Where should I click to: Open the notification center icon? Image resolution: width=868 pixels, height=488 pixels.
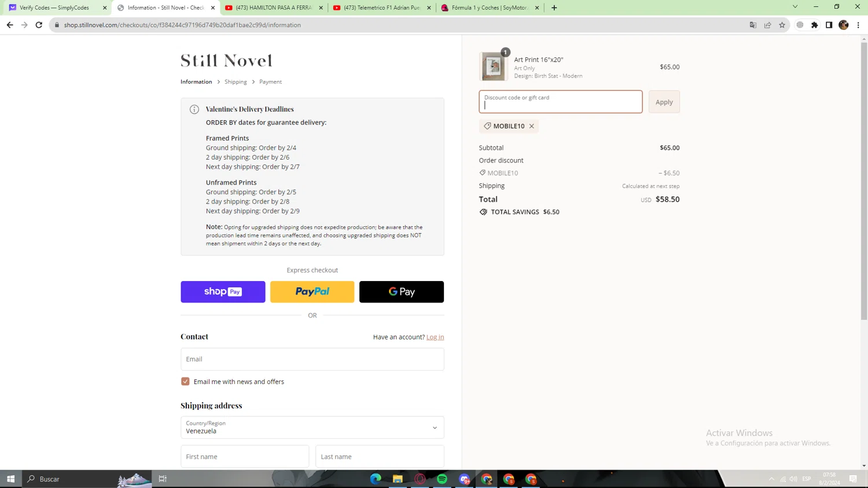[853, 479]
